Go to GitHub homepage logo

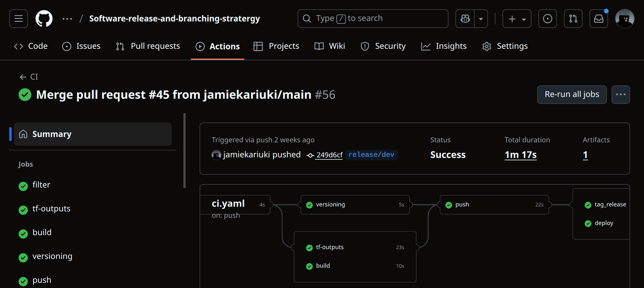(44, 19)
